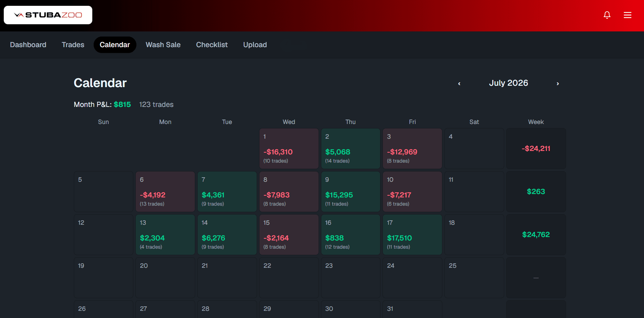Select day 29 cell
Screen dimensions: 644x318
(x=289, y=309)
